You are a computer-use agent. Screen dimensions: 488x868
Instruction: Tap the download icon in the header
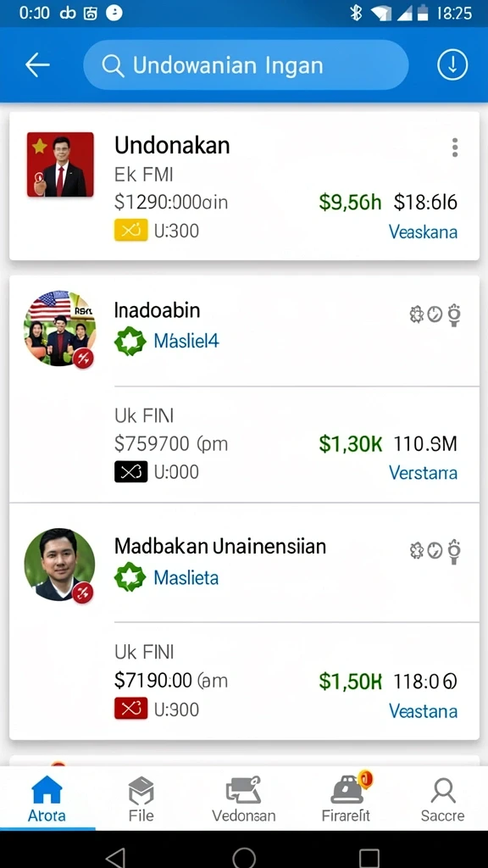452,65
